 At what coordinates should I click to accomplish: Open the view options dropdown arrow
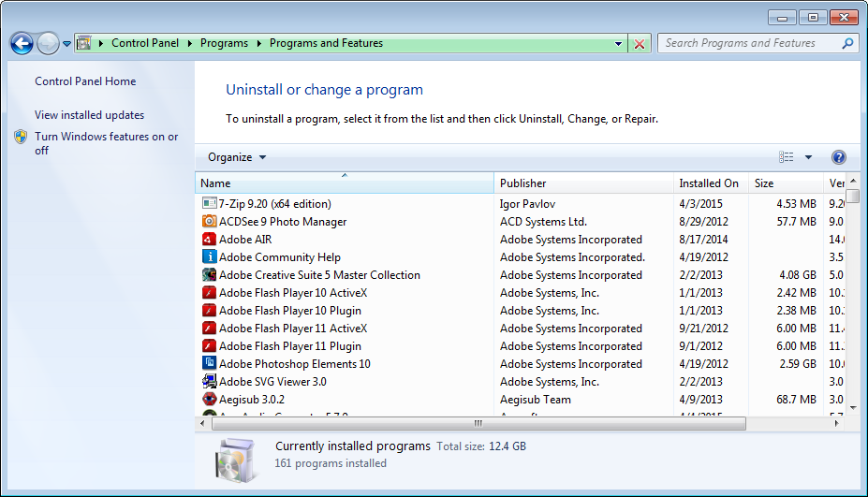tap(808, 157)
